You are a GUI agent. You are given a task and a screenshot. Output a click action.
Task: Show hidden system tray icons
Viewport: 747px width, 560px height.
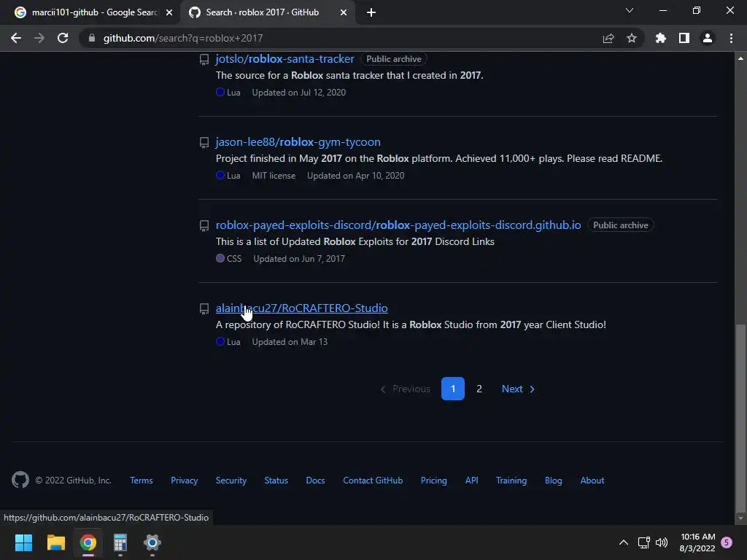point(623,542)
